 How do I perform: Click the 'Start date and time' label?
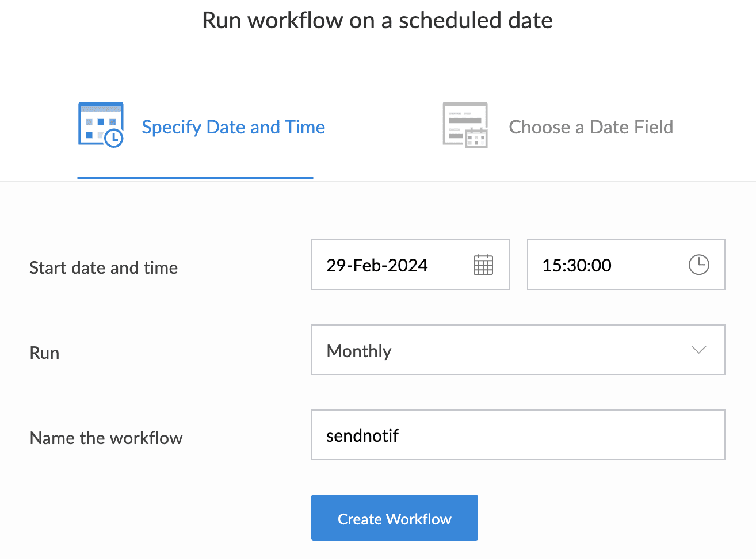tap(104, 268)
